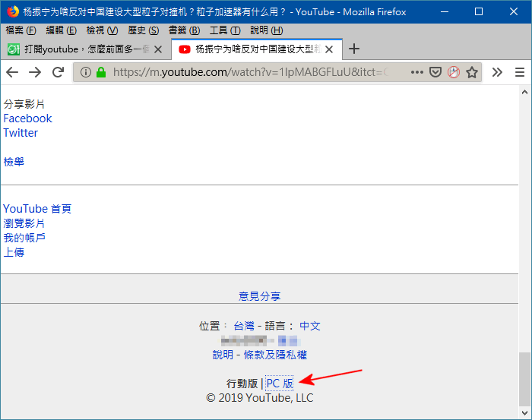This screenshot has height=420, width=532.
Task: Open the 檢視 (V) menu
Action: [102, 30]
